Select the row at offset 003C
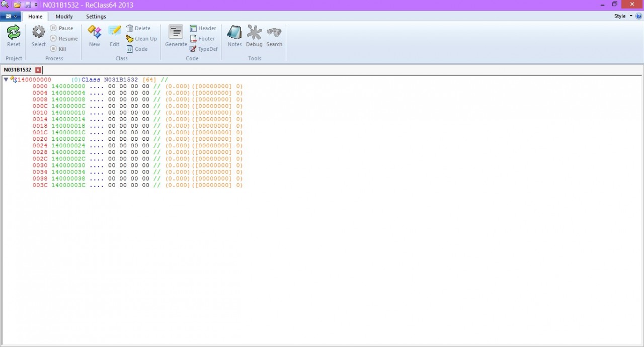Image resolution: width=644 pixels, height=347 pixels. tap(137, 185)
